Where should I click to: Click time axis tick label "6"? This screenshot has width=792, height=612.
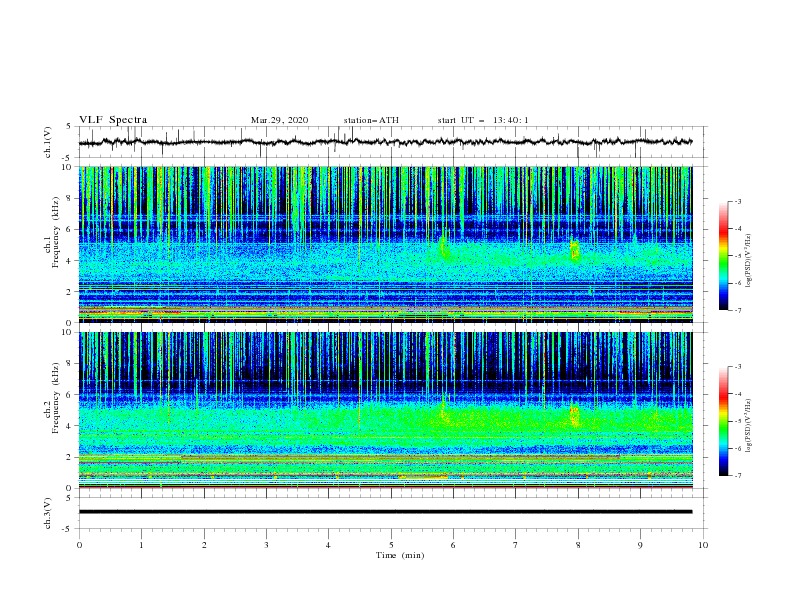coord(453,545)
